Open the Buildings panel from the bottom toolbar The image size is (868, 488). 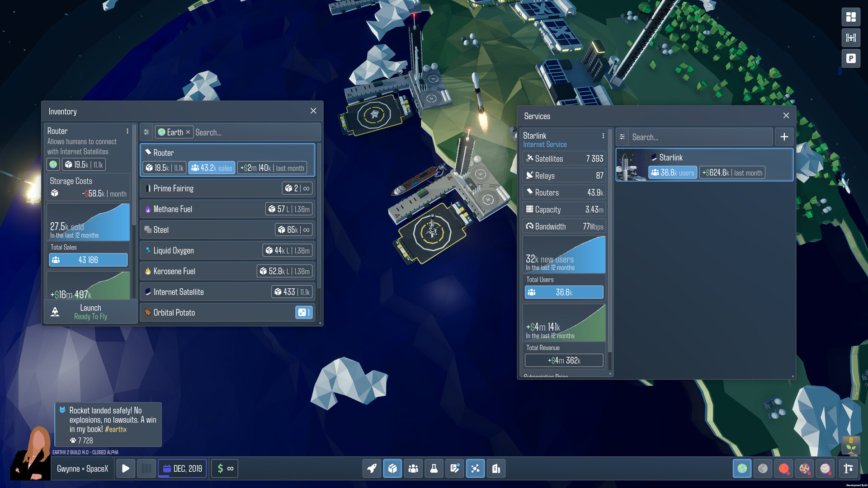[x=496, y=469]
